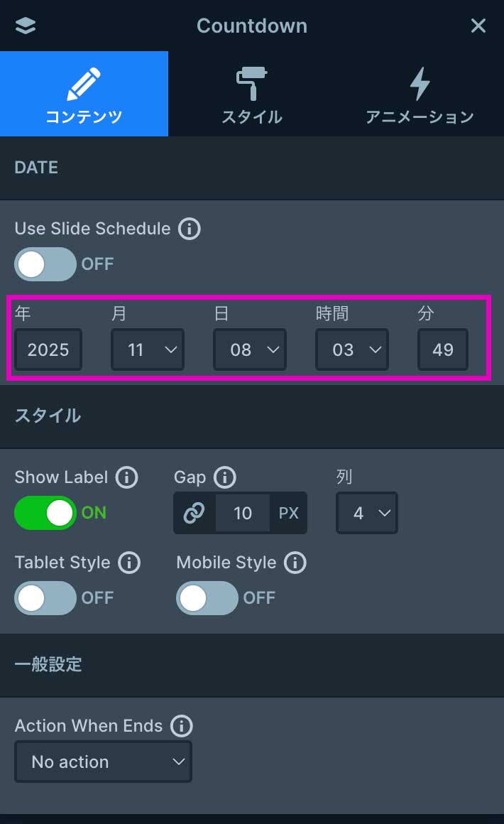Switch to the スタイル tab
Image resolution: width=504 pixels, height=824 pixels.
coord(251,94)
